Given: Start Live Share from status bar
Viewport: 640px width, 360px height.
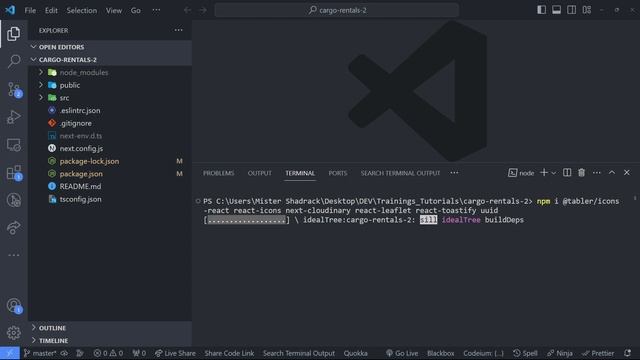Looking at the screenshot, I should 175,353.
